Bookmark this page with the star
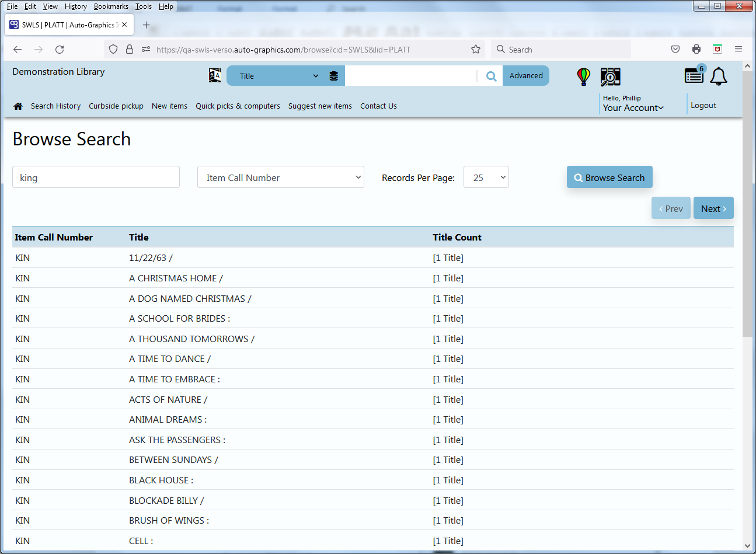Screen dimensions: 756x554 click(476, 50)
